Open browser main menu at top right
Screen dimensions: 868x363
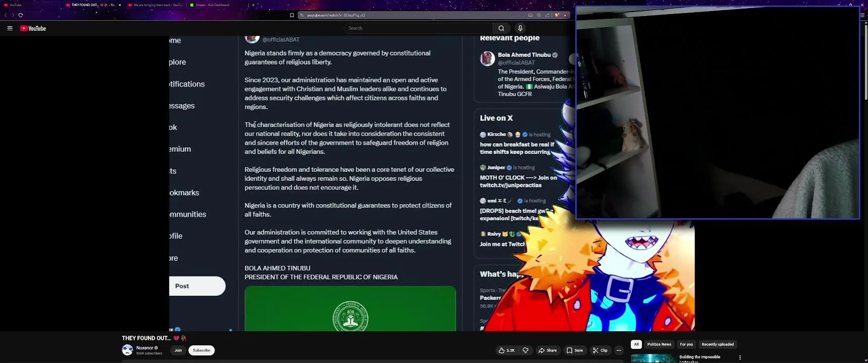pyautogui.click(x=862, y=15)
